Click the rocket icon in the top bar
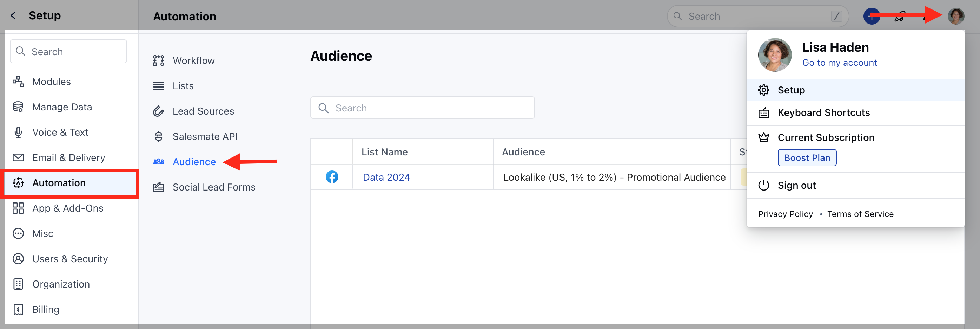Screen dimensions: 980x329 click(900, 16)
